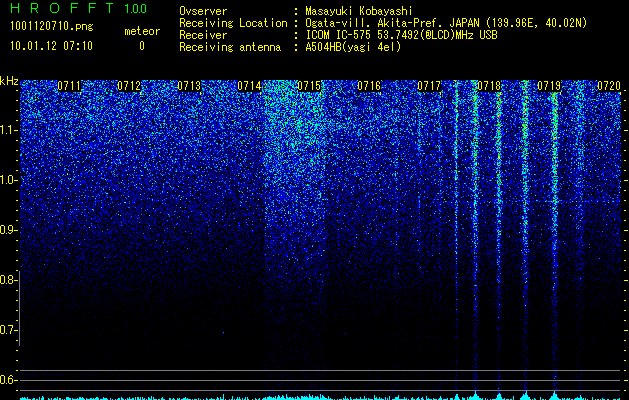
Task: Click the timestamp 10.01.12 07:10
Action: (x=51, y=46)
